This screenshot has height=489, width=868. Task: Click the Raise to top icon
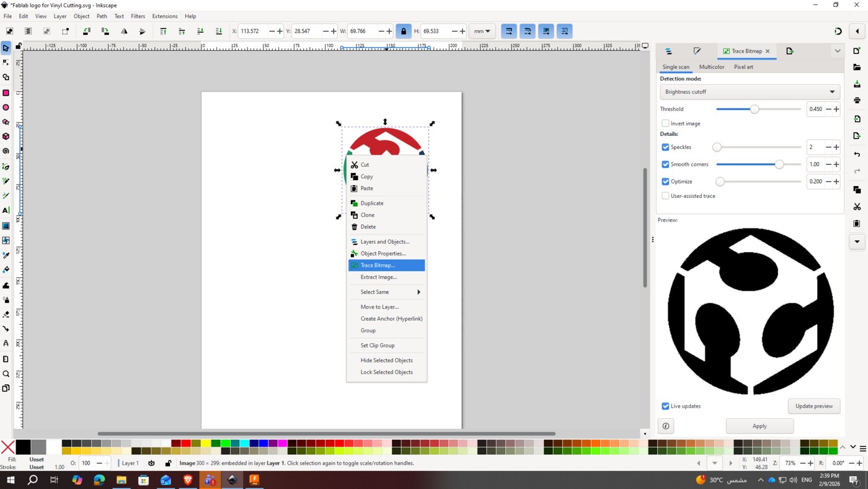pyautogui.click(x=163, y=31)
